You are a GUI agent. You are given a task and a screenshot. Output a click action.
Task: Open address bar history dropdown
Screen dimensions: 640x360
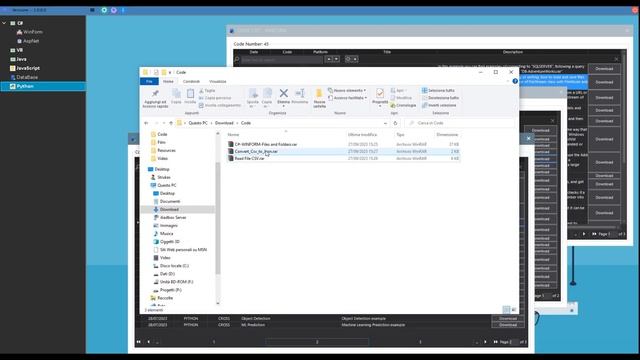tap(385, 123)
